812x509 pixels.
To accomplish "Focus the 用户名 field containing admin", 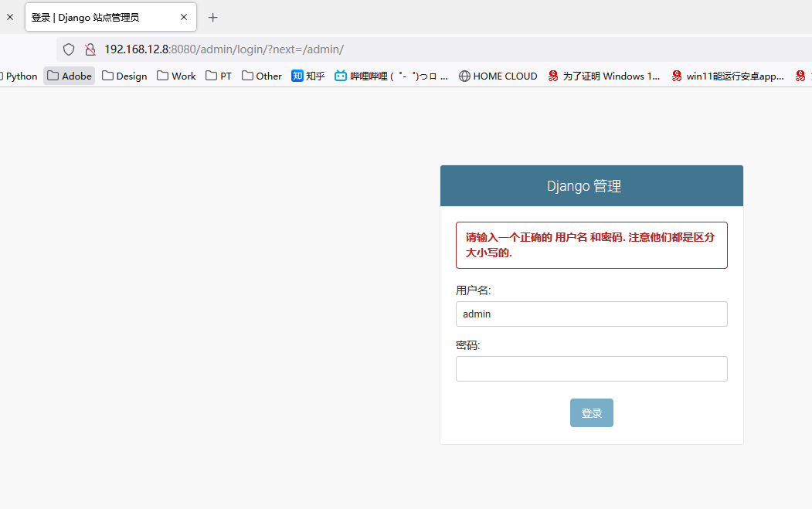I will [x=591, y=314].
